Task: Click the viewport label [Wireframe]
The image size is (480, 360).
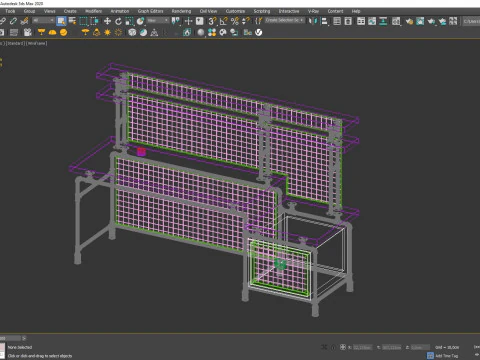Action: pyautogui.click(x=37, y=43)
